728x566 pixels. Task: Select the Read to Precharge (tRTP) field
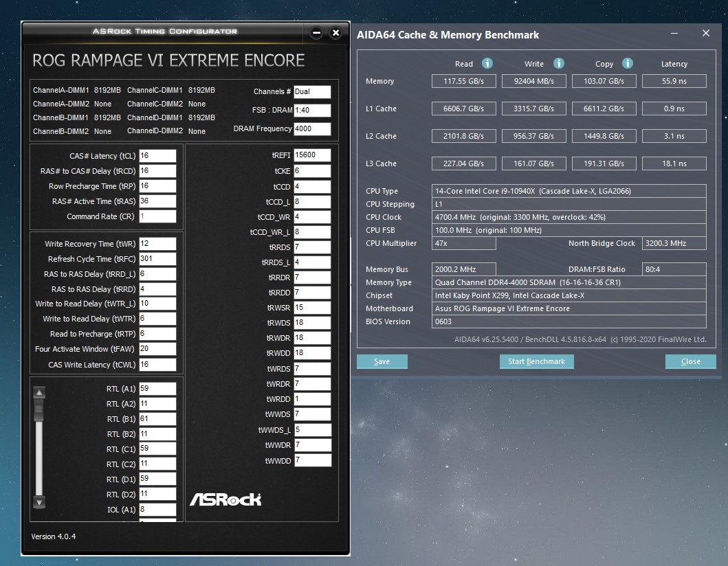[158, 334]
